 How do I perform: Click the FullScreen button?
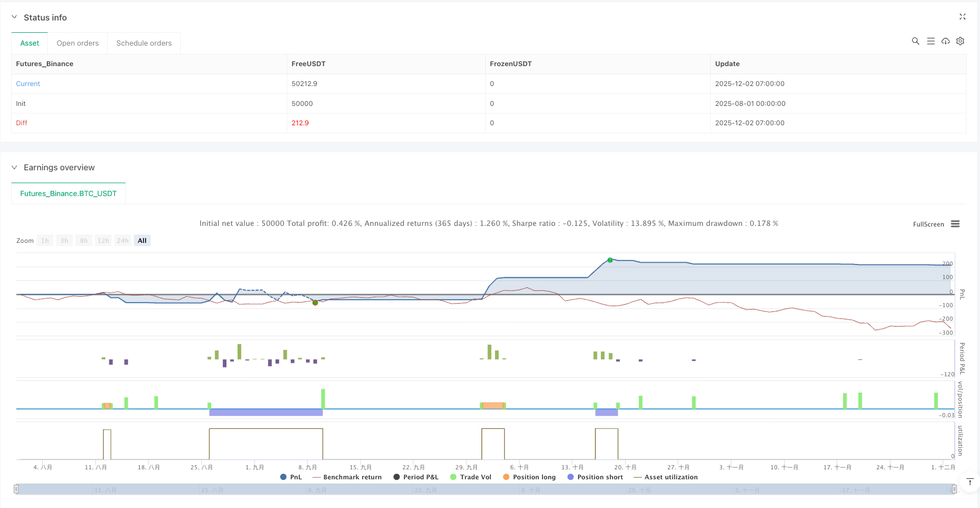pos(928,224)
